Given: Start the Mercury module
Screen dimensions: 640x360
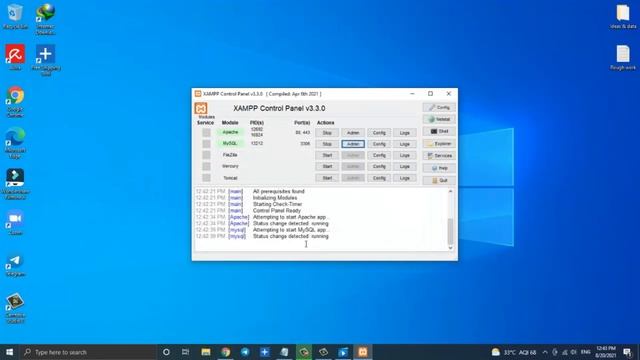Looking at the screenshot, I should [327, 167].
